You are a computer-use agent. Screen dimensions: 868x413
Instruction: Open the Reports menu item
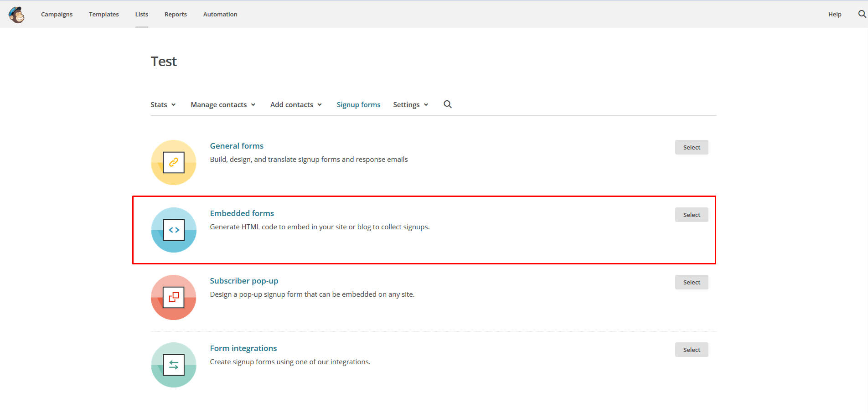tap(176, 14)
